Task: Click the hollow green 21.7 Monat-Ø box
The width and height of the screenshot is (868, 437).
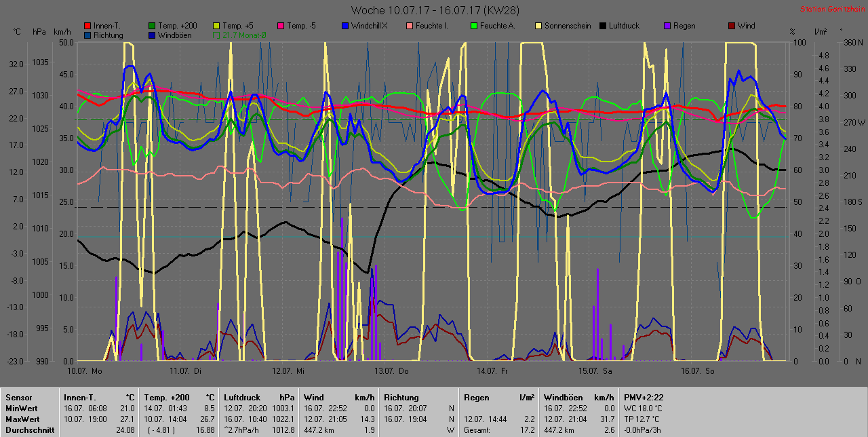Action: click(x=216, y=35)
